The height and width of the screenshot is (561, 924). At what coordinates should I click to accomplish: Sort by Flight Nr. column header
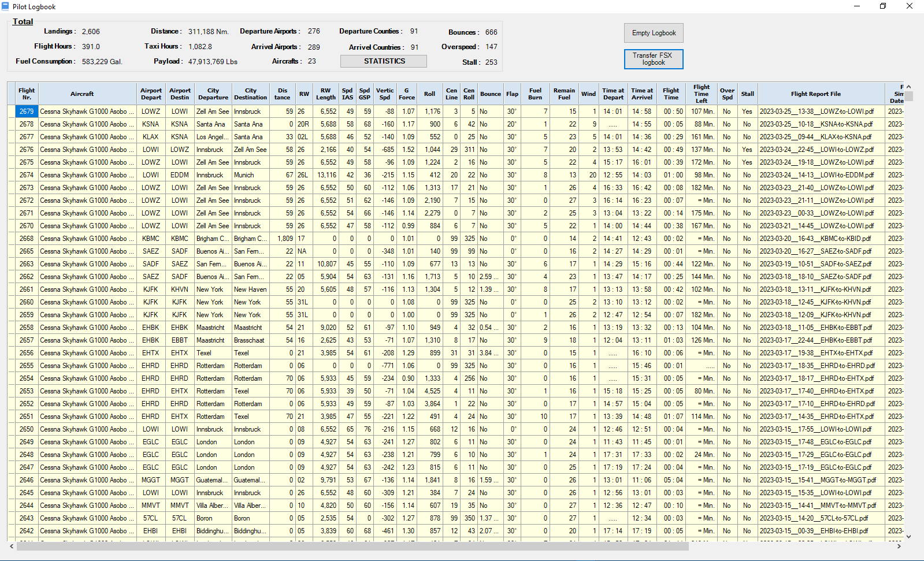pos(27,94)
